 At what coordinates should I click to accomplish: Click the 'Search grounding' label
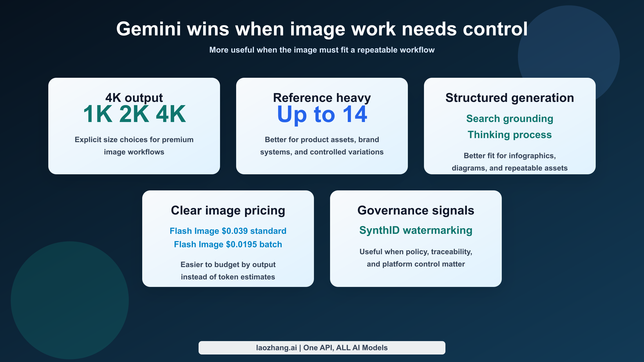[x=509, y=119]
